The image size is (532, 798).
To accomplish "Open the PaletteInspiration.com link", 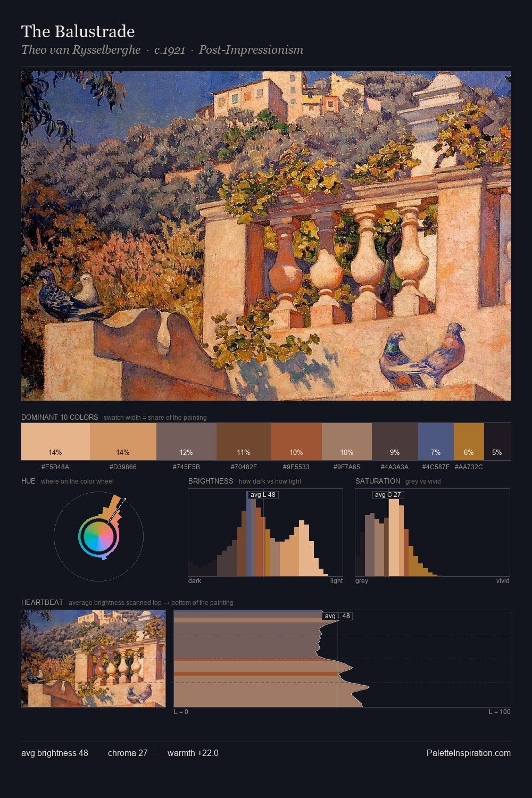I will coord(469,753).
